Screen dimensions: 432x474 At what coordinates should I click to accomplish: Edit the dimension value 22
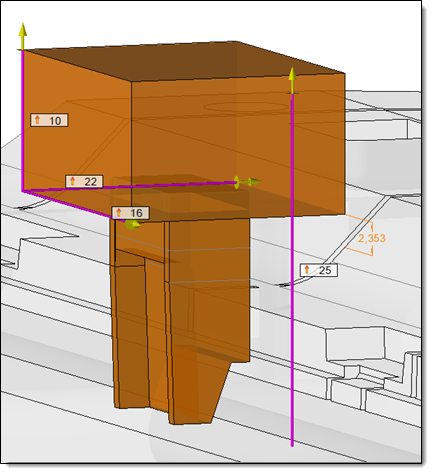coord(90,182)
